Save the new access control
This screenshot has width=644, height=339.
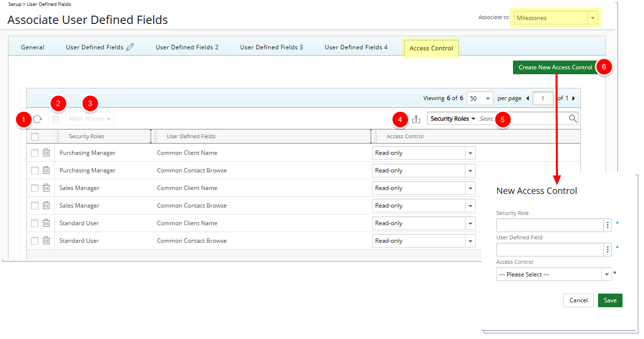click(x=610, y=300)
